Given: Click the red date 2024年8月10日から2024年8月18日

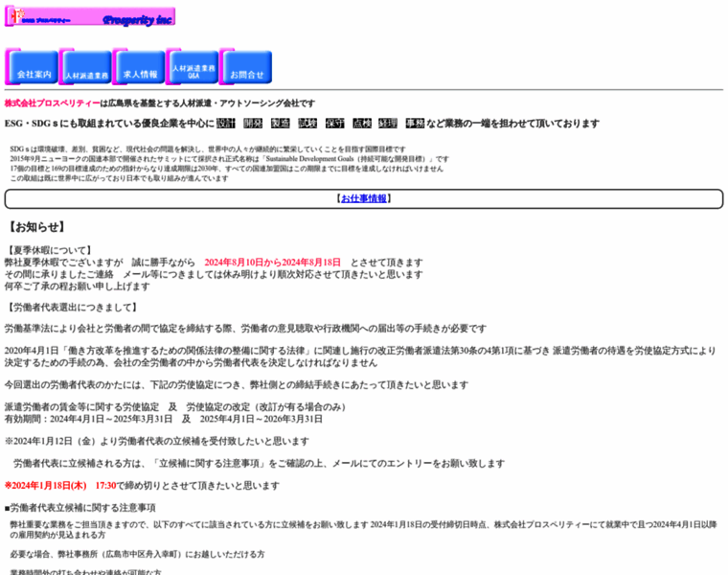Looking at the screenshot, I should point(273,263).
